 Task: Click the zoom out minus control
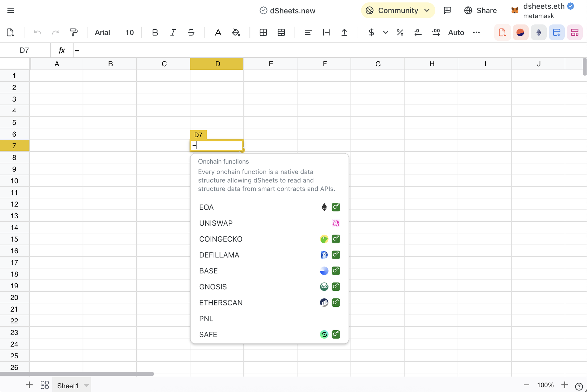pyautogui.click(x=526, y=385)
